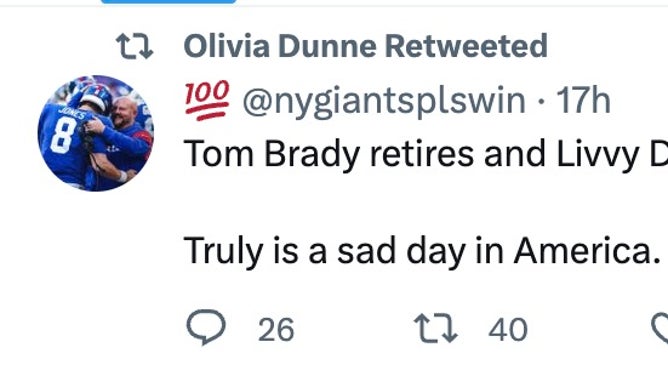
Task: Click the retweet count 40
Action: pos(508,329)
